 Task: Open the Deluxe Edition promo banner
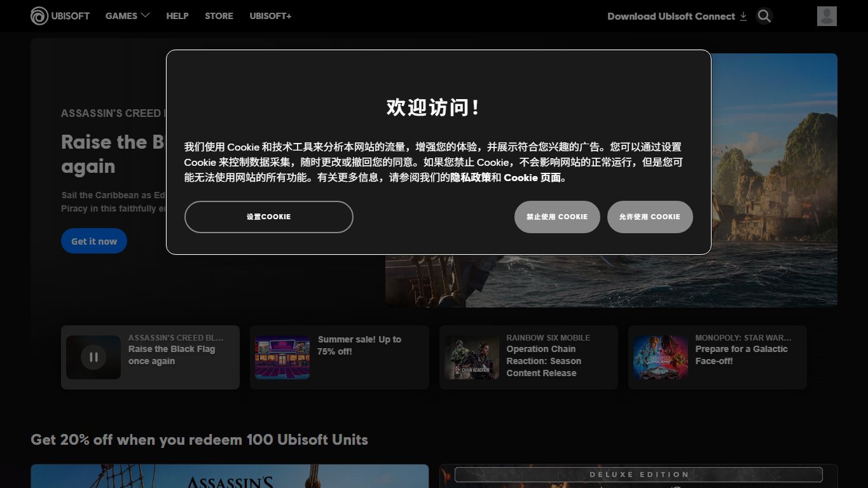(638, 476)
